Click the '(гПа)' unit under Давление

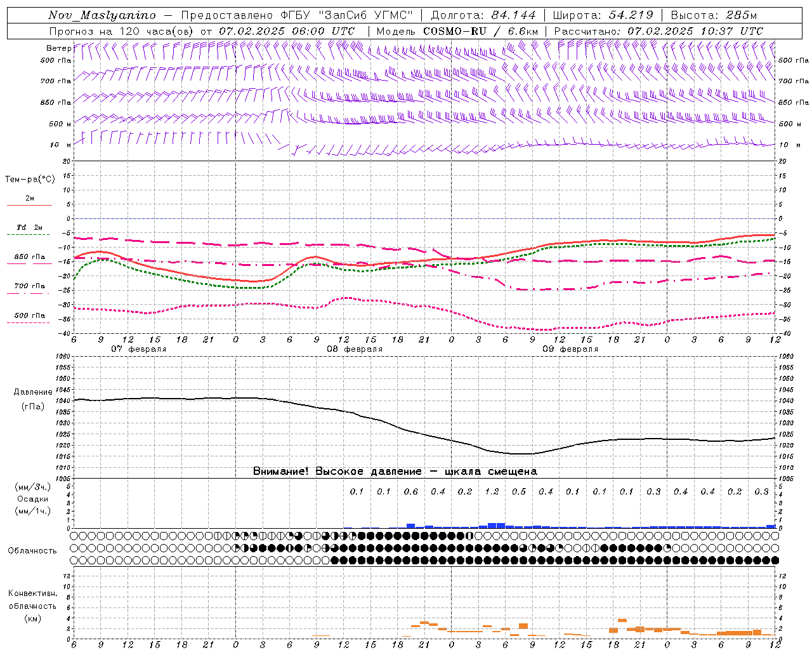click(x=33, y=406)
